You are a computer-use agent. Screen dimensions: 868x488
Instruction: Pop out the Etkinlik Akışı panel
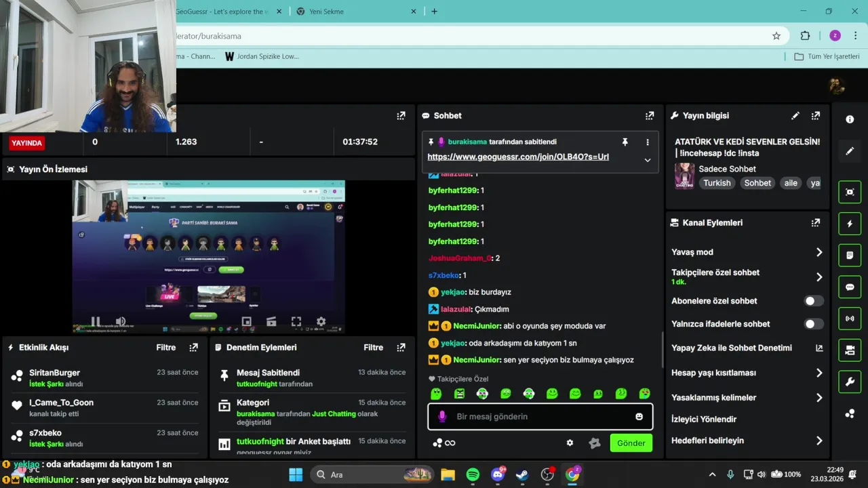(x=194, y=347)
